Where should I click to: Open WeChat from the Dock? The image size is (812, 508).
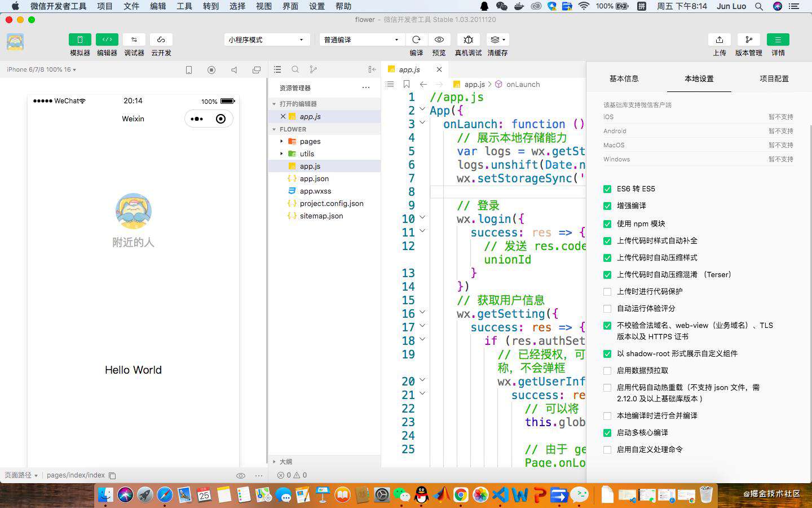(402, 495)
